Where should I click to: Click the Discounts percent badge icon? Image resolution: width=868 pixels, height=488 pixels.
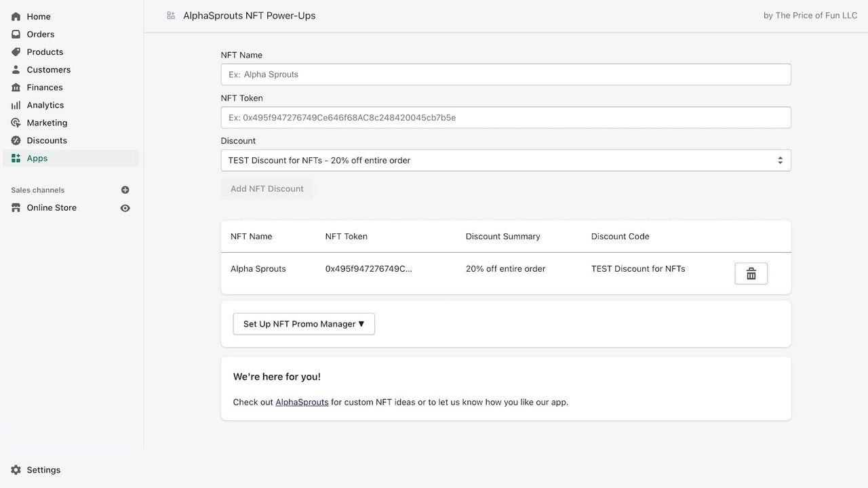coord(16,140)
